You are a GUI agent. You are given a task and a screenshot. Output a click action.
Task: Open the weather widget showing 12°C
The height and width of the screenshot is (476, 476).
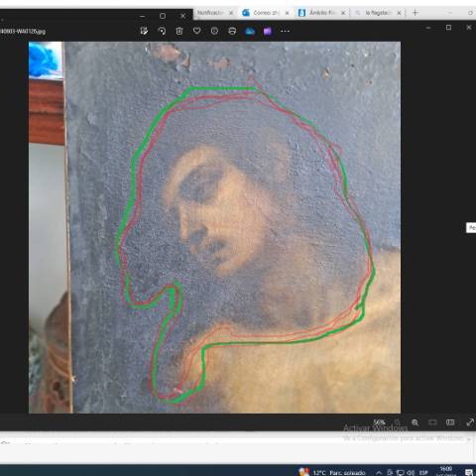(x=331, y=472)
